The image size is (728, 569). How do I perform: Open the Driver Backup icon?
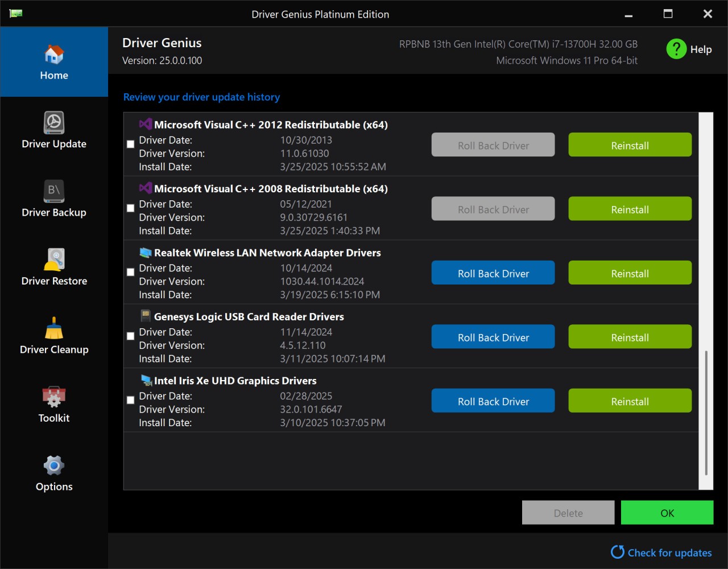54,191
